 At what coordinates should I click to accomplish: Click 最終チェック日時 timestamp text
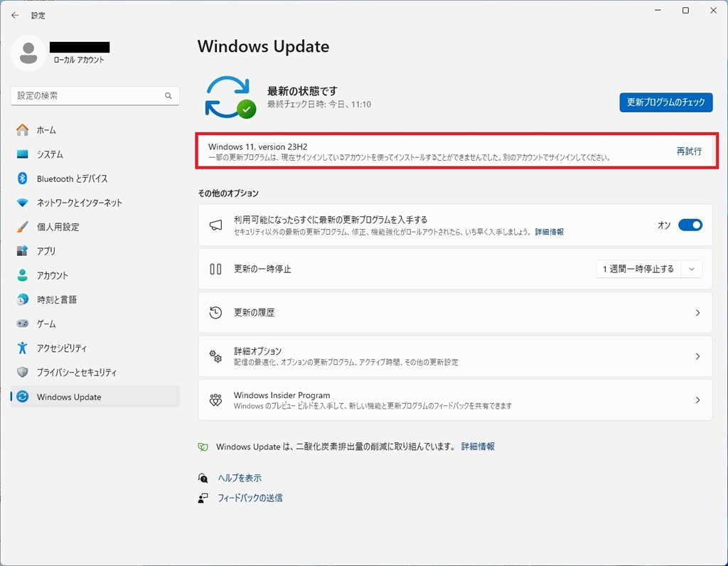pyautogui.click(x=319, y=105)
